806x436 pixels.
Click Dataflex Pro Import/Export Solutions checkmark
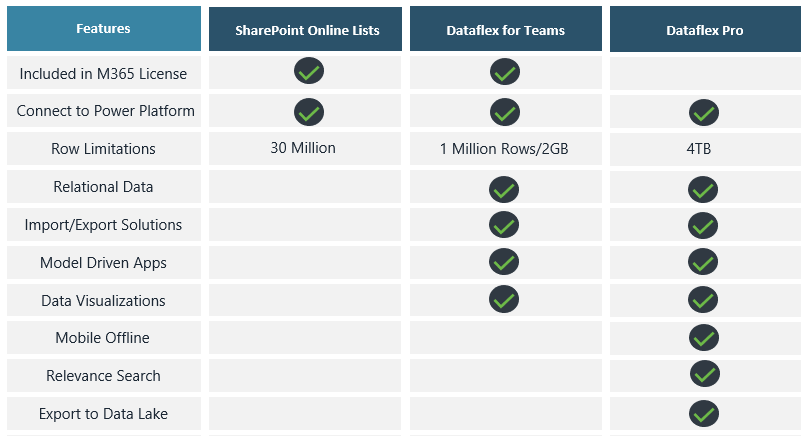pos(704,226)
